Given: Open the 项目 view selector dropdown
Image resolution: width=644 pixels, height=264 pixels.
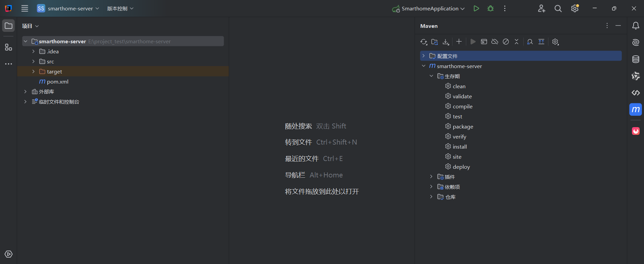Looking at the screenshot, I should point(31,26).
